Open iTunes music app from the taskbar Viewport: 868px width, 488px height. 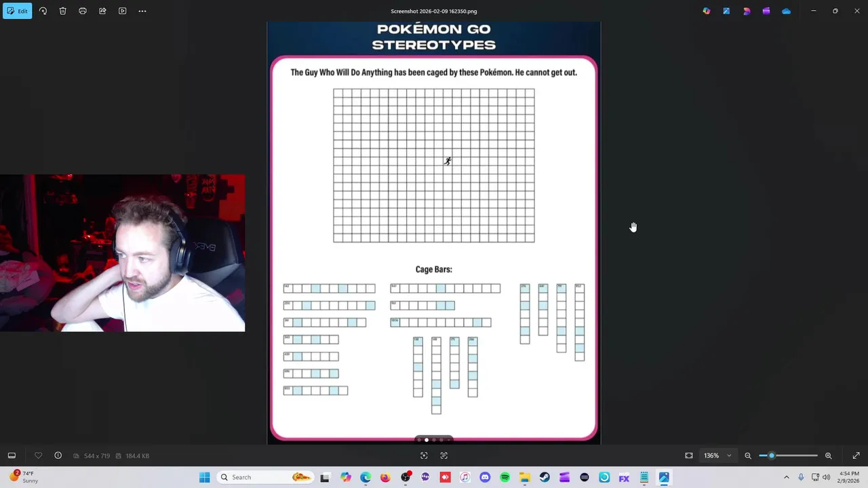pyautogui.click(x=465, y=477)
